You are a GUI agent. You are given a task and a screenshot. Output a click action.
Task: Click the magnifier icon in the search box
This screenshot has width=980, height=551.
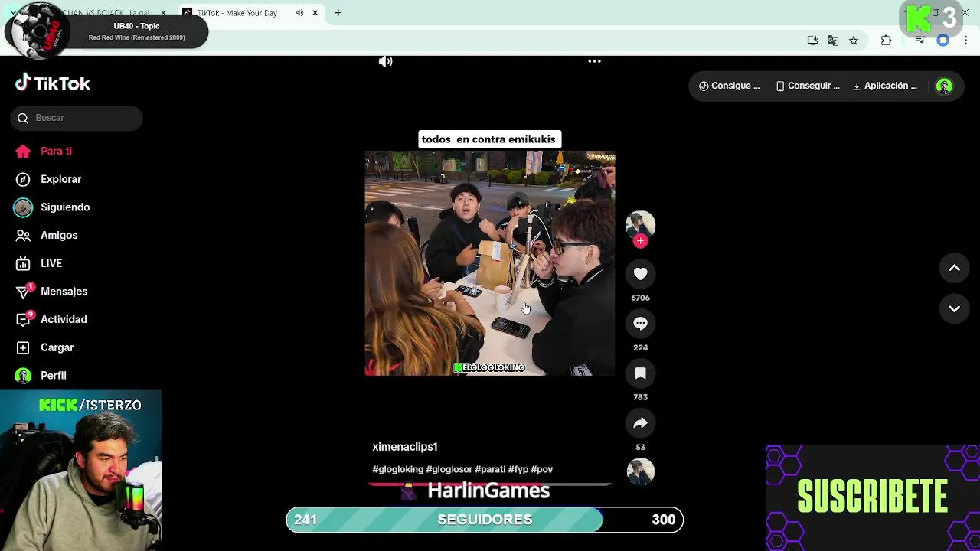[23, 118]
